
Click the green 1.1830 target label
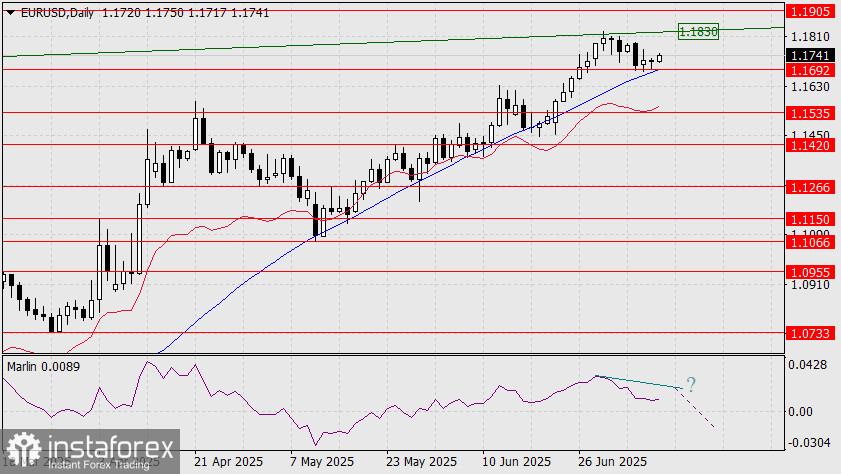(x=698, y=32)
